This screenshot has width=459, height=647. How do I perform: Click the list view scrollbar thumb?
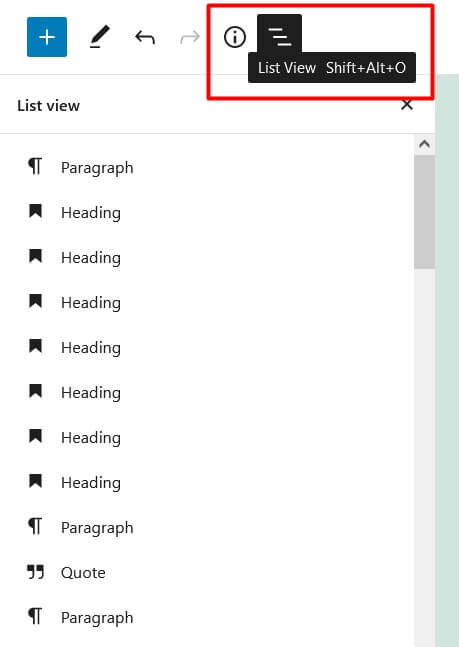424,212
